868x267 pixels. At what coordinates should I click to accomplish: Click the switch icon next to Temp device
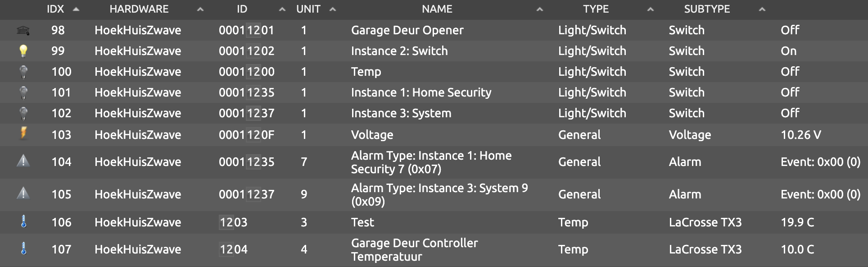tap(23, 71)
